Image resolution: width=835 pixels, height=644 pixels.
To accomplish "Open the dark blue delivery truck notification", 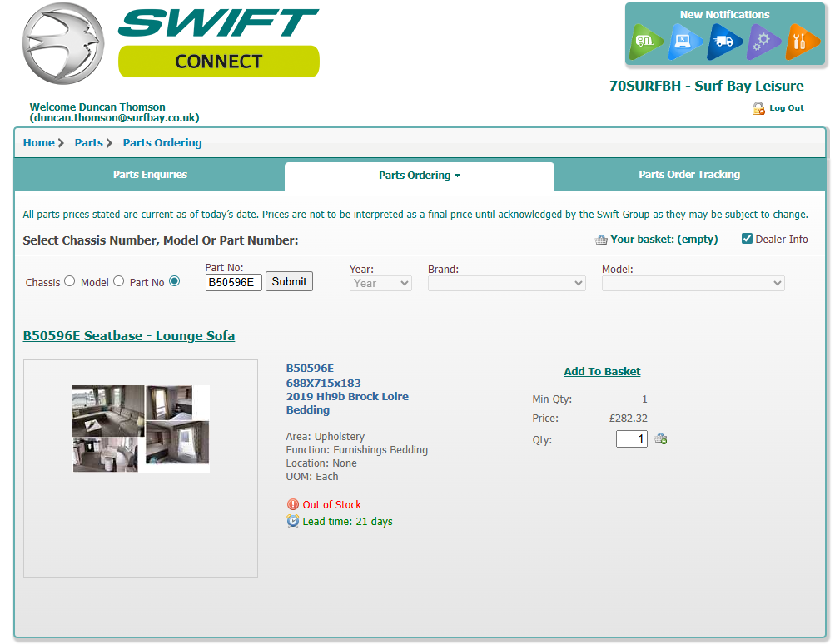I will (x=724, y=42).
